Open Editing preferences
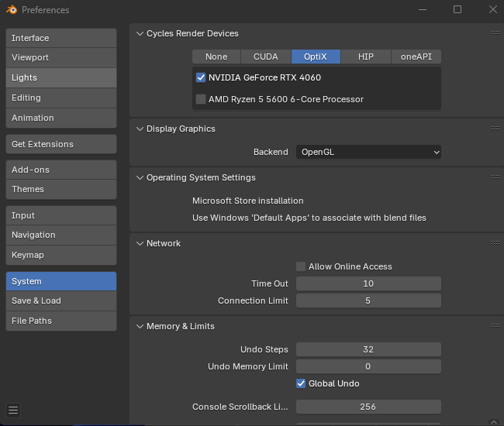 click(x=61, y=98)
